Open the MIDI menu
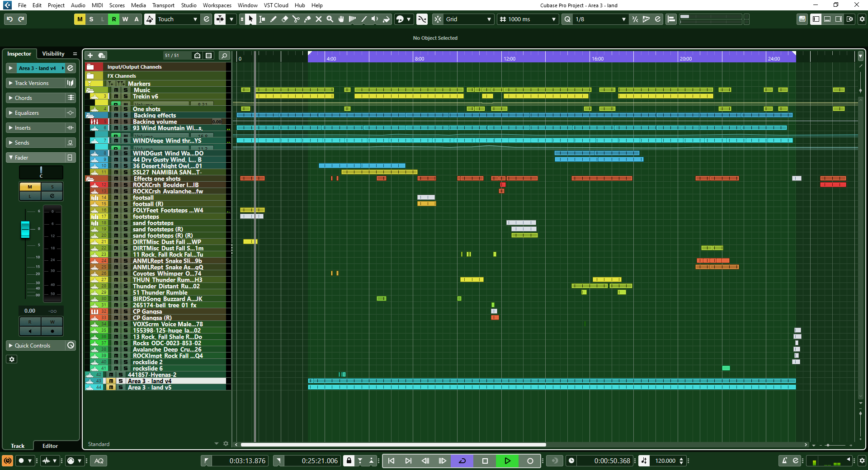868x470 pixels. tap(97, 5)
